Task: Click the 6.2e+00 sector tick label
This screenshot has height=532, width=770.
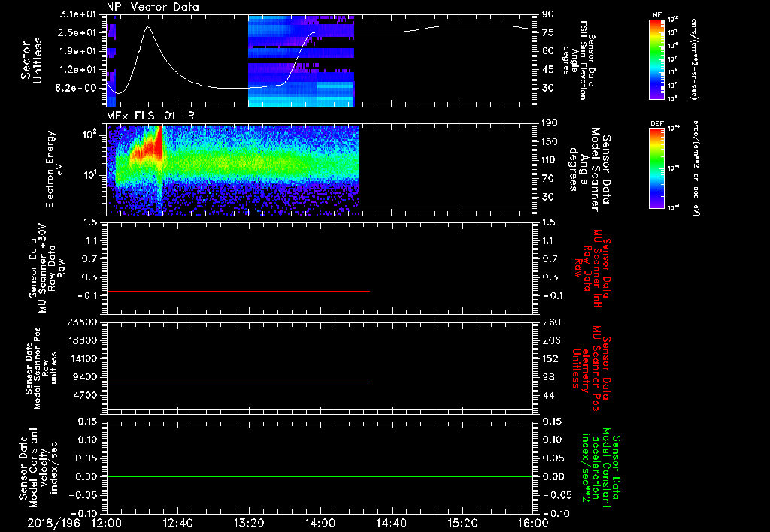Action: pyautogui.click(x=77, y=88)
